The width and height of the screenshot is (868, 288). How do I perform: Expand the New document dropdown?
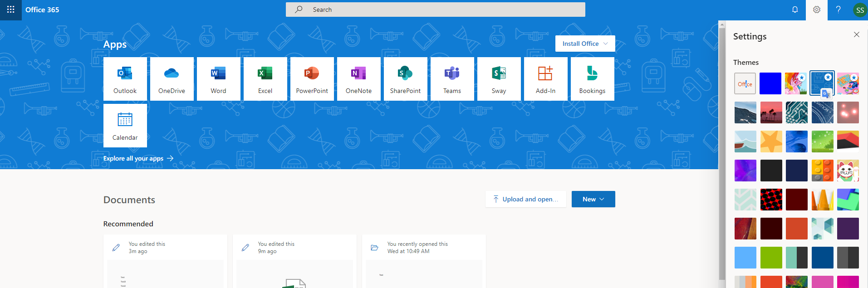click(x=593, y=199)
